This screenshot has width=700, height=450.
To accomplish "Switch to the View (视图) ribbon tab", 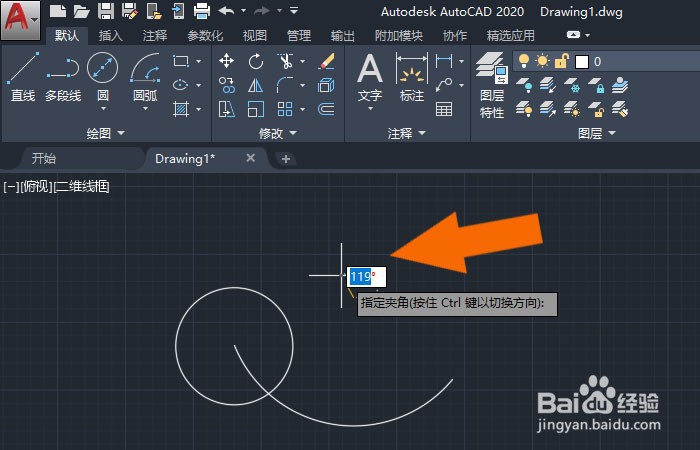I will point(254,35).
